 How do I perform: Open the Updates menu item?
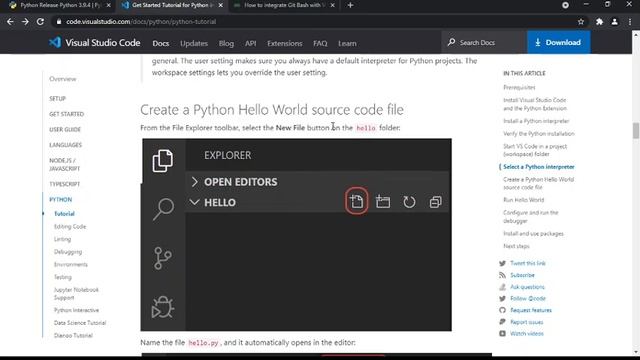194,43
